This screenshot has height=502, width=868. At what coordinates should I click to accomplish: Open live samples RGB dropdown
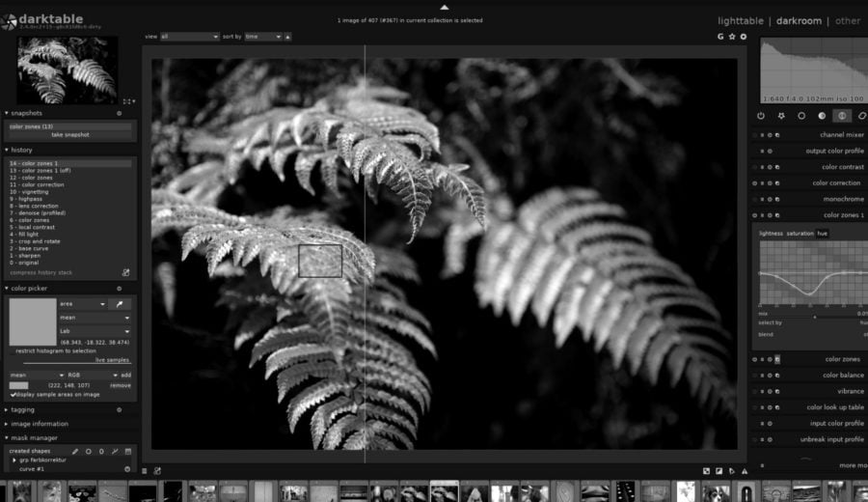(x=93, y=376)
